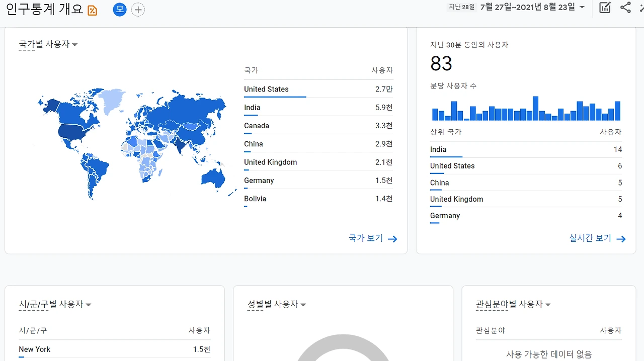Image resolution: width=644 pixels, height=361 pixels.
Task: Click the 지난 30분 동안의 사용자 label
Action: pyautogui.click(x=469, y=45)
